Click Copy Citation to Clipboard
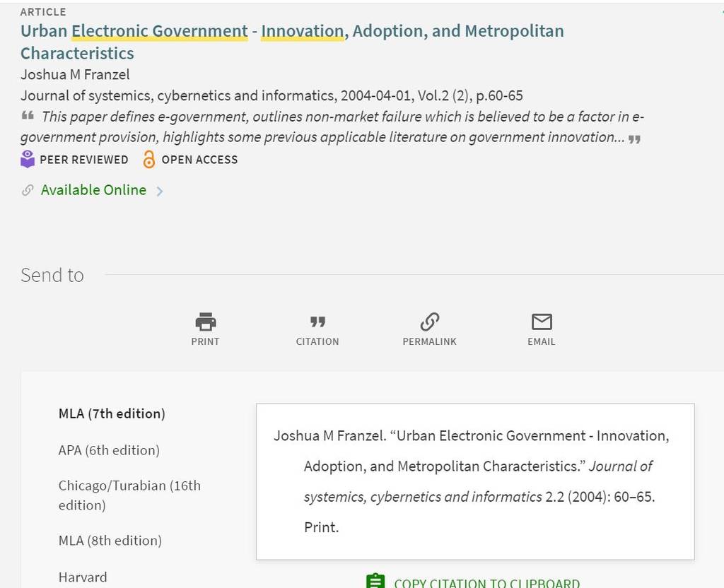724x588 pixels. (x=486, y=583)
